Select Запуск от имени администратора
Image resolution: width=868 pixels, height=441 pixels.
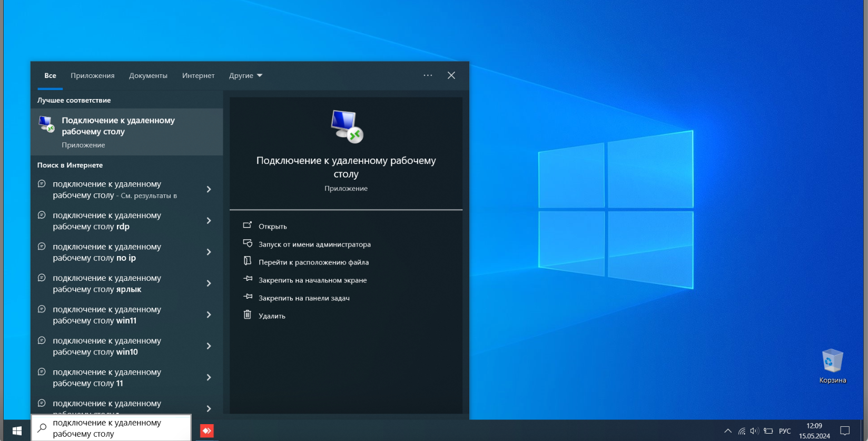(314, 244)
